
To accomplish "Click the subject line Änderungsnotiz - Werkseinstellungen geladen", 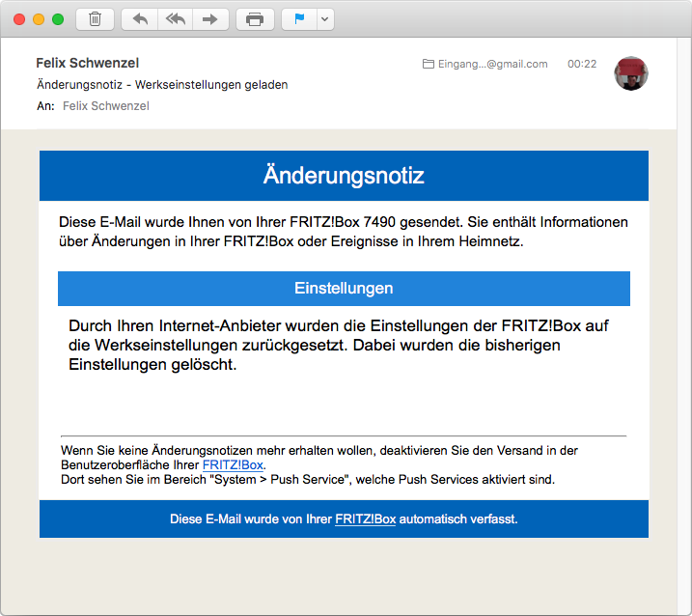I will tap(162, 85).
